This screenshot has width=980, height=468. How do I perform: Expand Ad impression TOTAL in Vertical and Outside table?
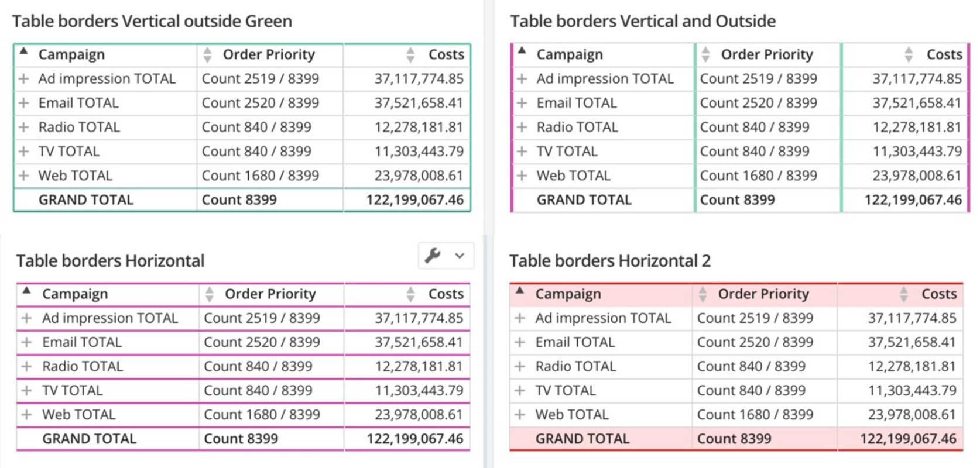tap(522, 78)
